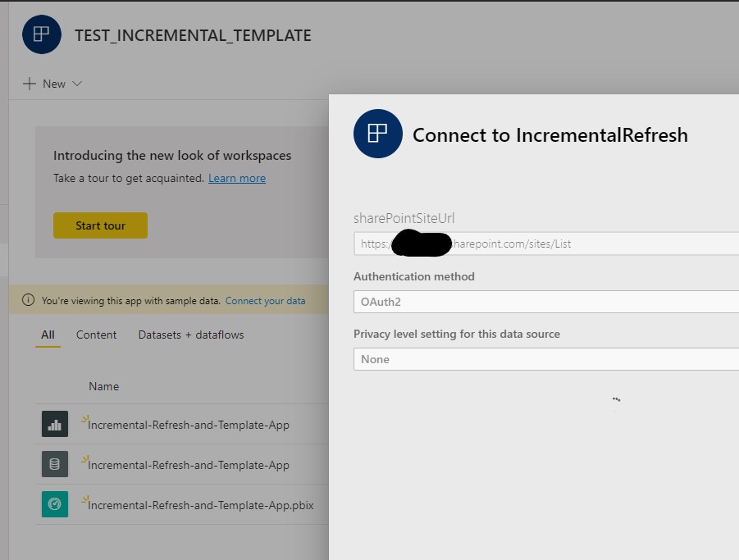Follow the Learn more link
The width and height of the screenshot is (739, 560).
click(237, 178)
